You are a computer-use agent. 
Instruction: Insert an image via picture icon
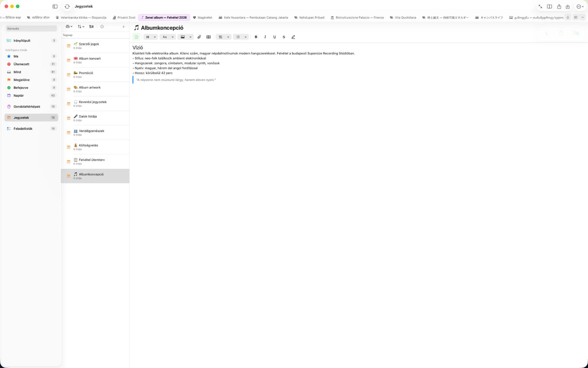click(x=183, y=37)
